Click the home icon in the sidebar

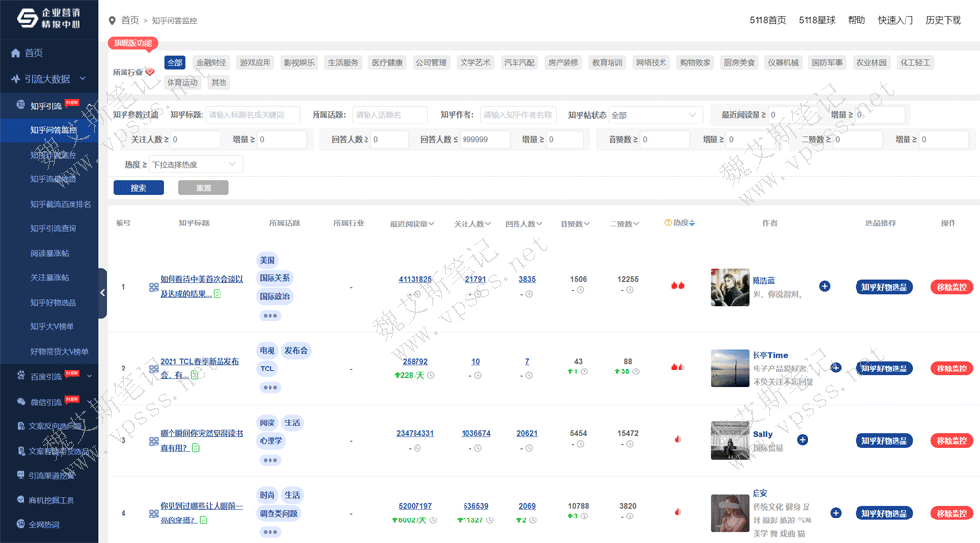coord(16,53)
